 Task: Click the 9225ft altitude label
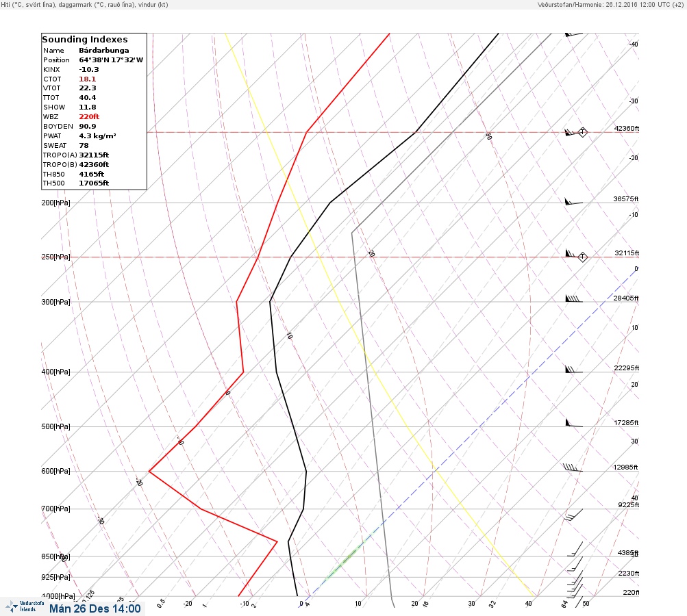(x=628, y=505)
